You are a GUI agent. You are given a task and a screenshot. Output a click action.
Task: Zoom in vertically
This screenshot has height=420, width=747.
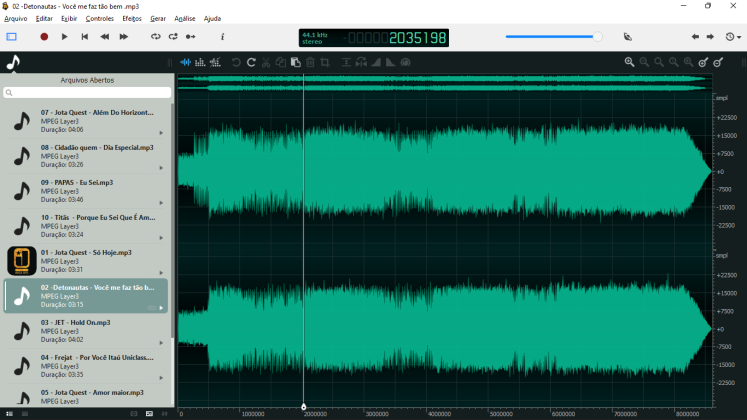click(703, 62)
